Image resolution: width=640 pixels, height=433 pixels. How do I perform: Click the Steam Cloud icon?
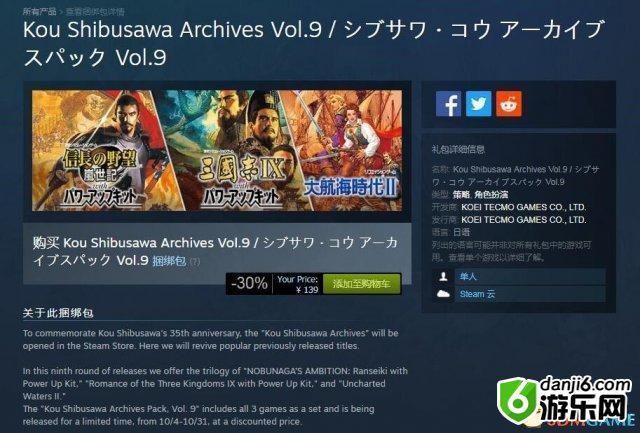point(443,294)
